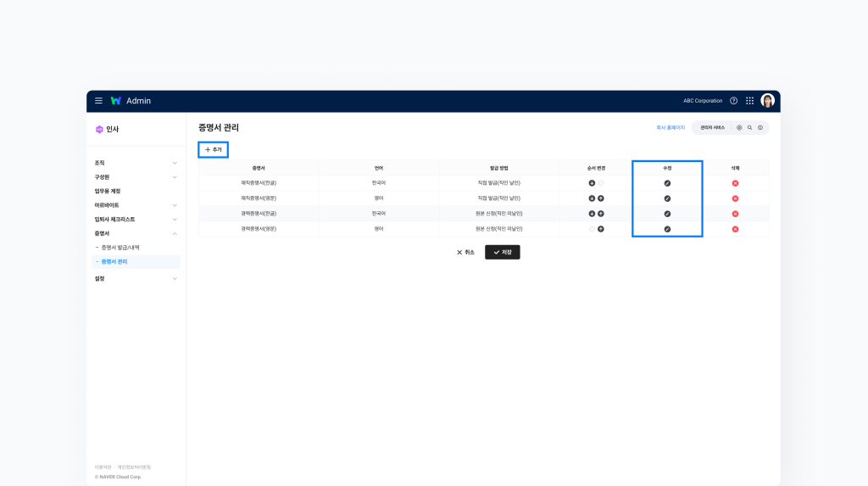Click the search magnifier icon in the top right
868x486 pixels.
(749, 128)
